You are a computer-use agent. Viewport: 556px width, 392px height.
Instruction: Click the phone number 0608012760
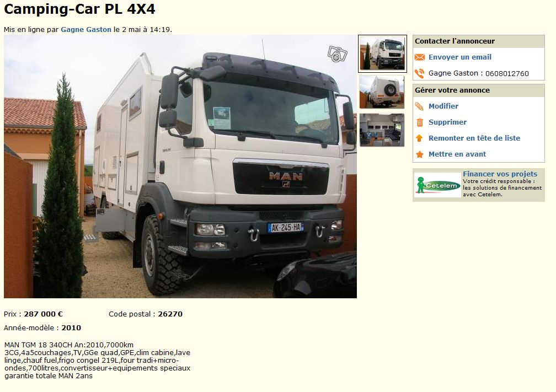[x=507, y=73]
